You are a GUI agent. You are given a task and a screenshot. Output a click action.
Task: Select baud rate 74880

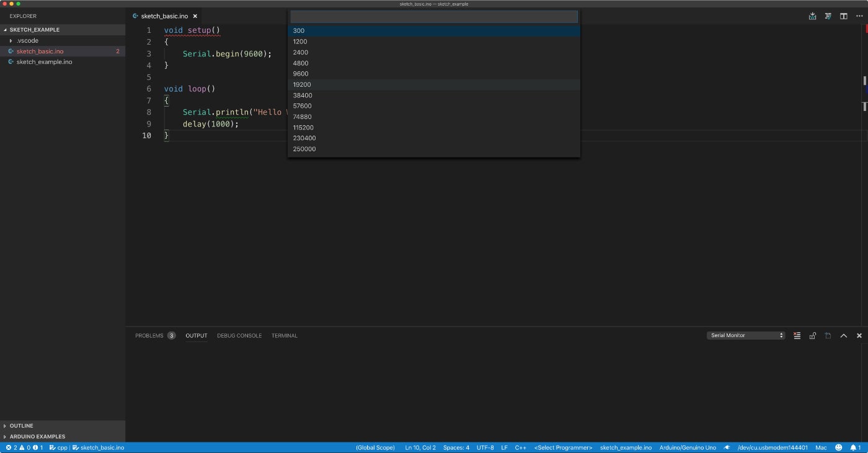pyautogui.click(x=434, y=117)
